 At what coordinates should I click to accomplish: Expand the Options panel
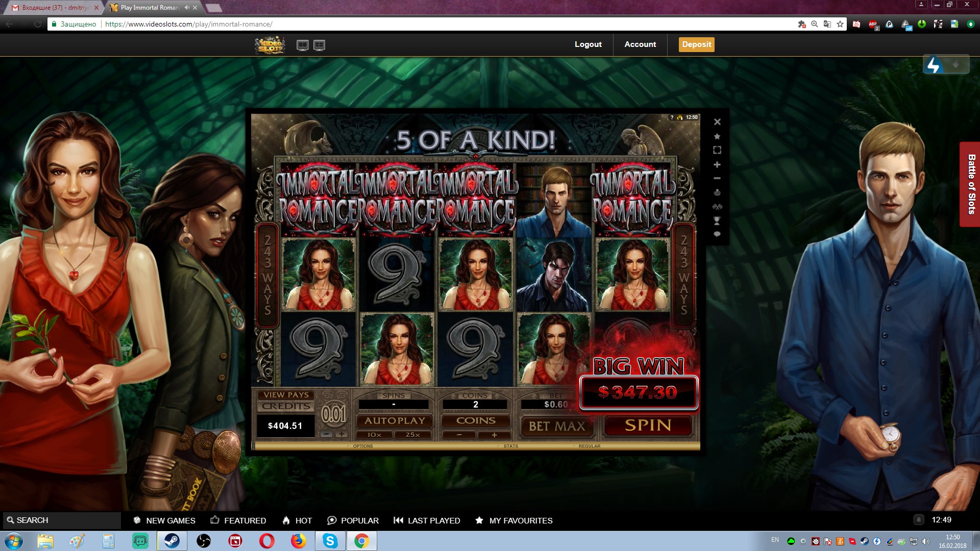(x=362, y=446)
